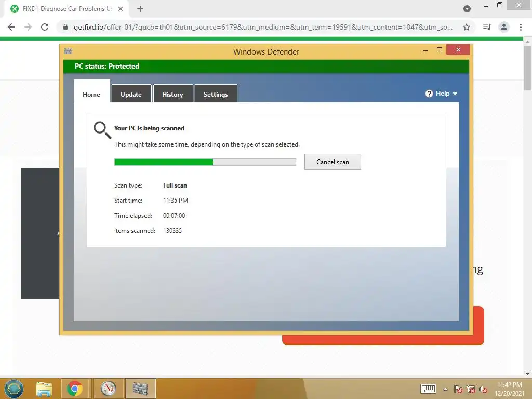Image resolution: width=532 pixels, height=399 pixels.
Task: Open the Update tab
Action: click(131, 94)
